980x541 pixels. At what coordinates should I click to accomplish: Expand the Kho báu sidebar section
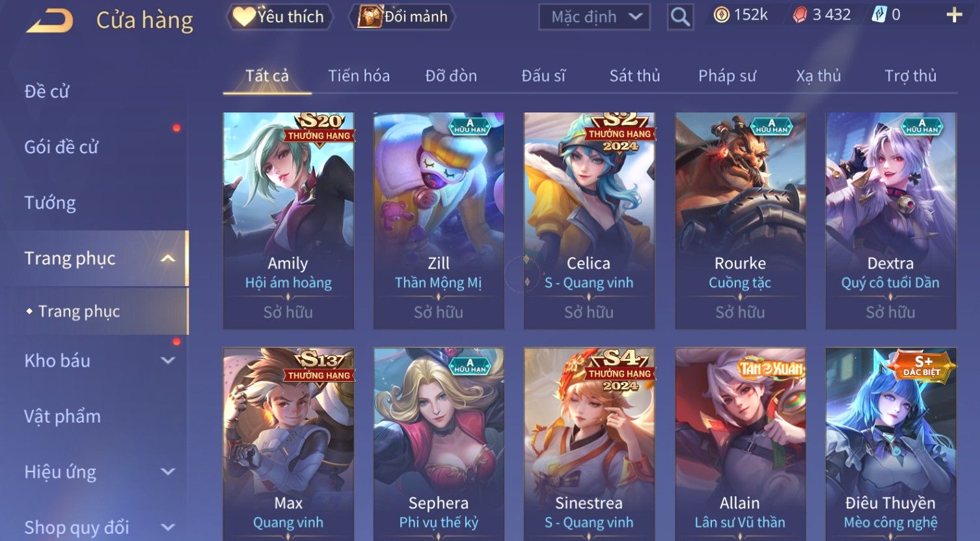click(x=168, y=361)
